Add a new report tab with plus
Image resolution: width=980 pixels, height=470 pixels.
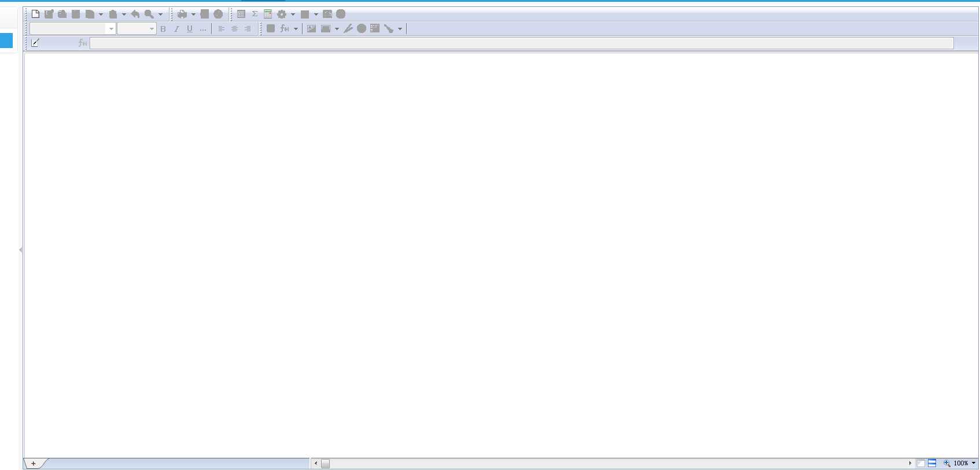click(x=34, y=464)
